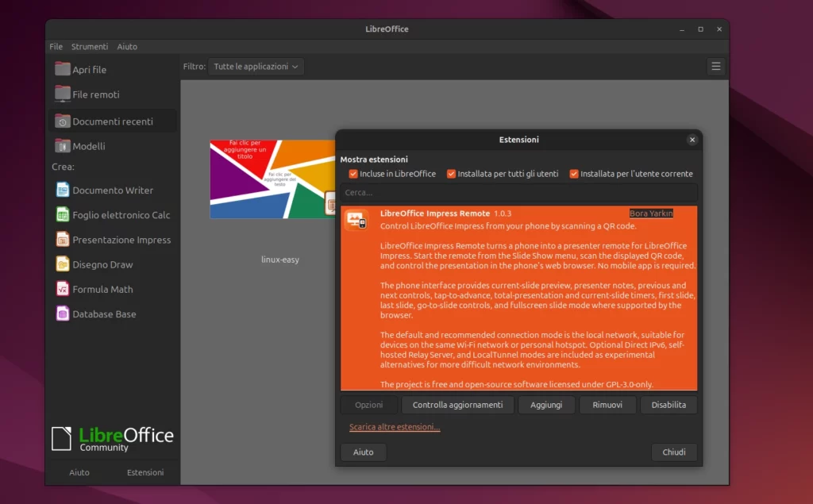Select the Documenti recenti sidebar entry
The image size is (813, 504).
click(x=113, y=121)
